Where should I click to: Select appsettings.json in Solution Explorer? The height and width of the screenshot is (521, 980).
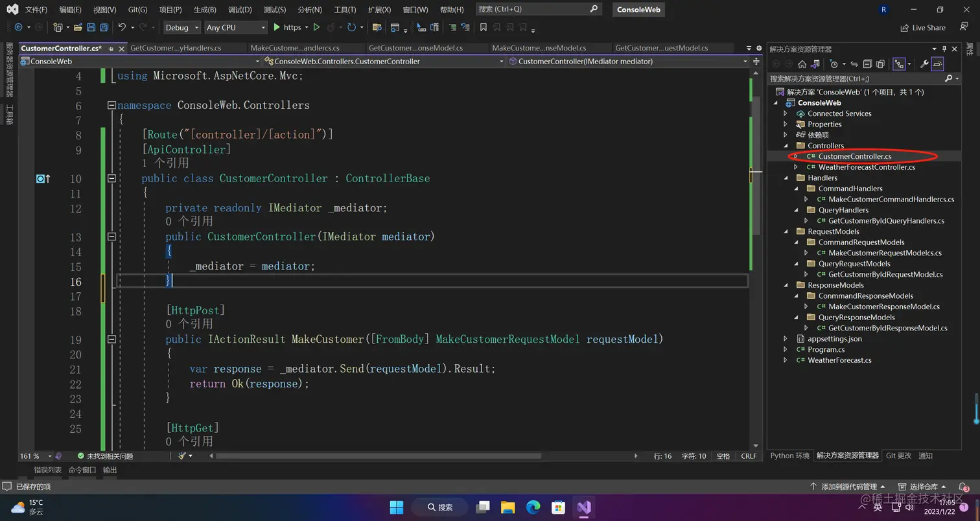click(x=834, y=338)
